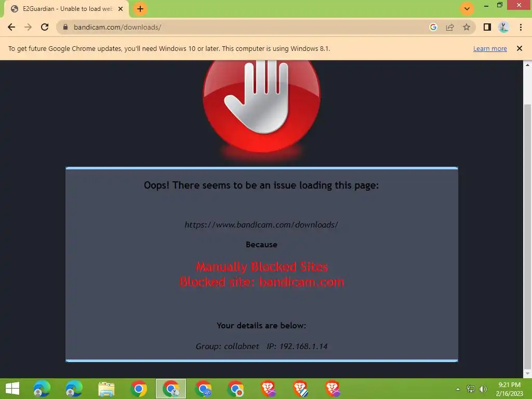Click the blocked URL https://www.bandicam.com/downloads/
Image resolution: width=532 pixels, height=399 pixels.
click(x=262, y=224)
